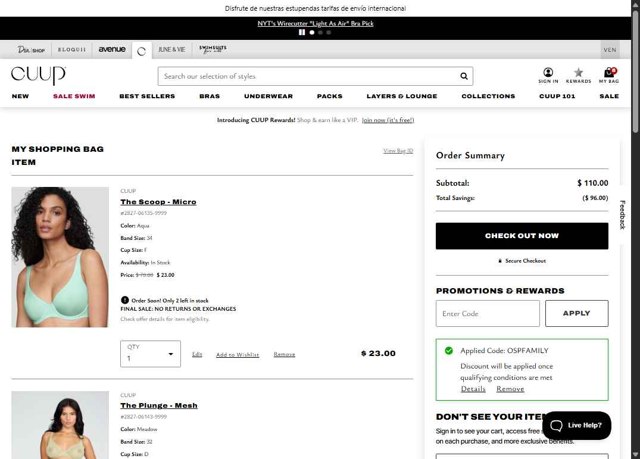
Task: Open the PACKS menu
Action: 329,96
